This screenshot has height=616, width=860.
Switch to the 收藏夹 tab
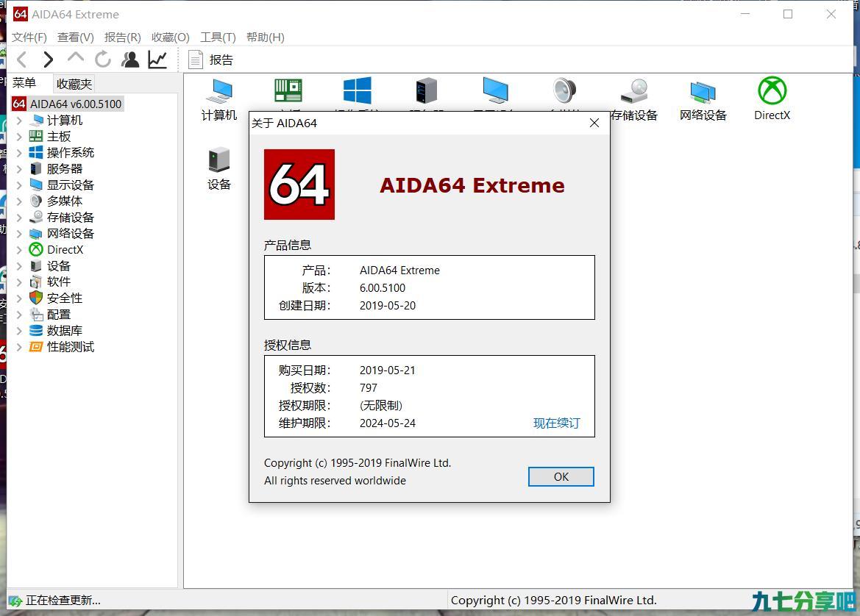[74, 84]
